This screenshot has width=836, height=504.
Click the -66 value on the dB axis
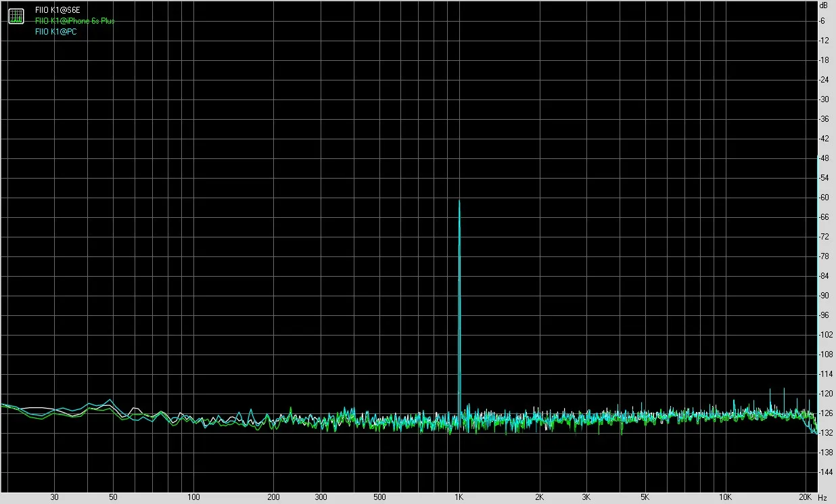[824, 217]
